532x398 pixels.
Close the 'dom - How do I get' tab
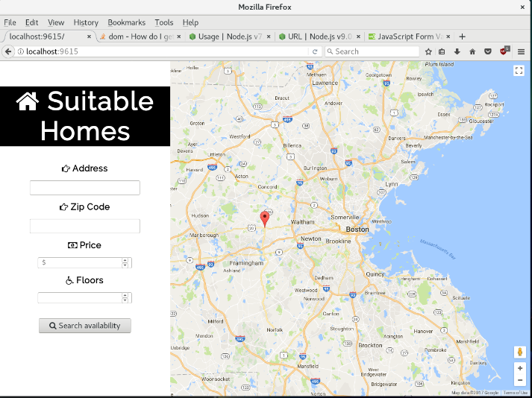click(179, 37)
